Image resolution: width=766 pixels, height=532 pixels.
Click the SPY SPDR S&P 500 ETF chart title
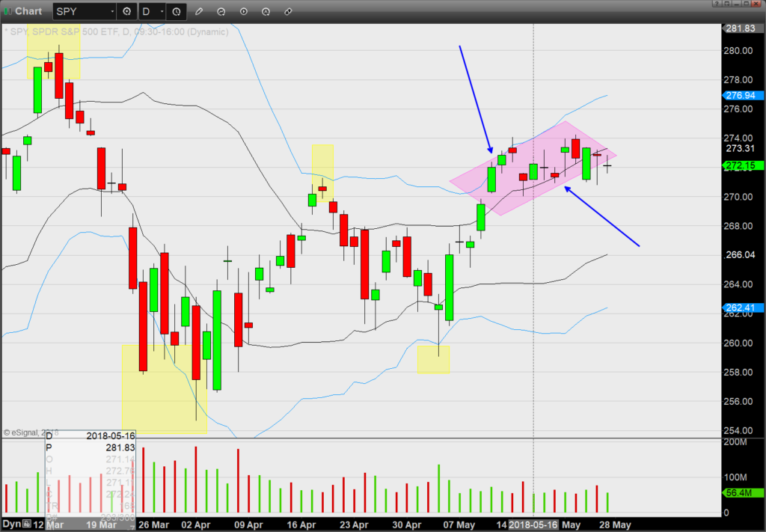pos(117,31)
